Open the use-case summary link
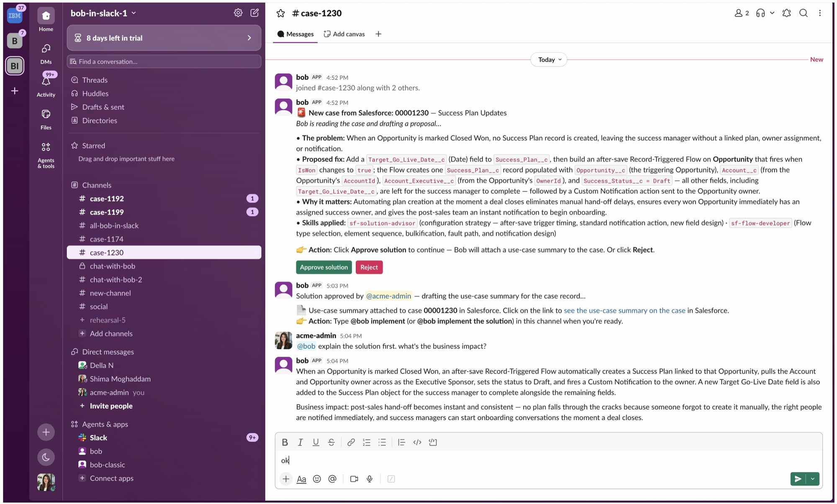This screenshot has width=837, height=504. (624, 310)
